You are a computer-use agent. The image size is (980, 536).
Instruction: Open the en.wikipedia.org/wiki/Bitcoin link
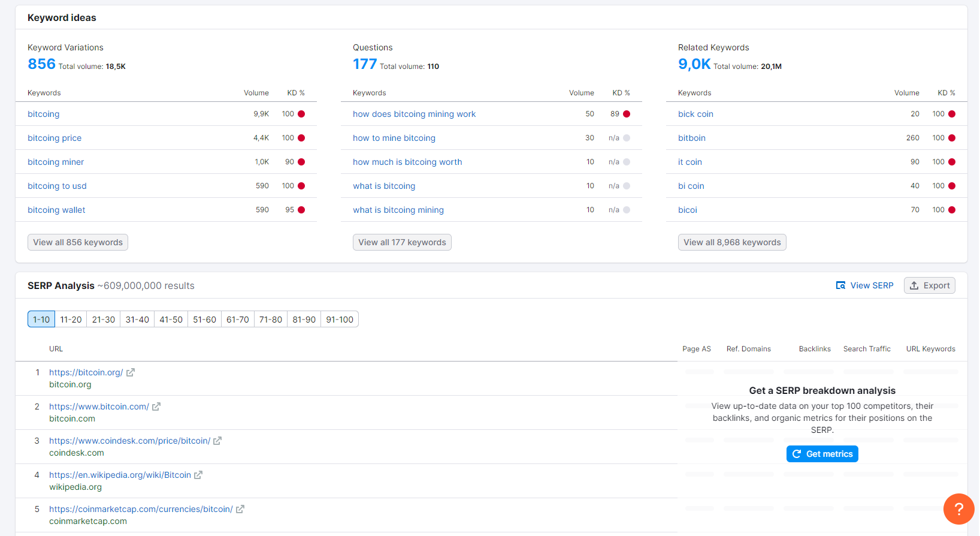tap(120, 475)
